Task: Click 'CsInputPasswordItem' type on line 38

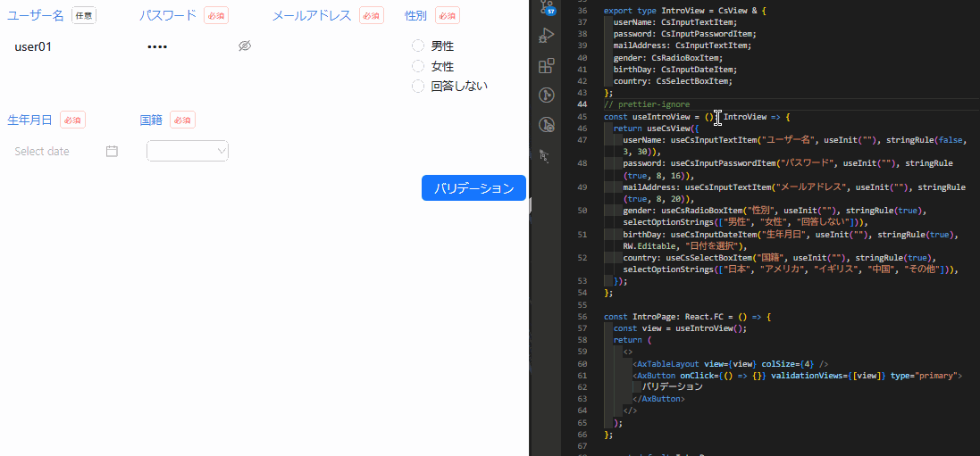Action: point(707,34)
